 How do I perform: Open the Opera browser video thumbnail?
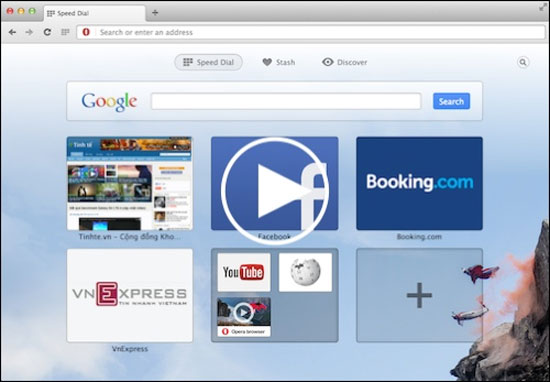pyautogui.click(x=244, y=317)
